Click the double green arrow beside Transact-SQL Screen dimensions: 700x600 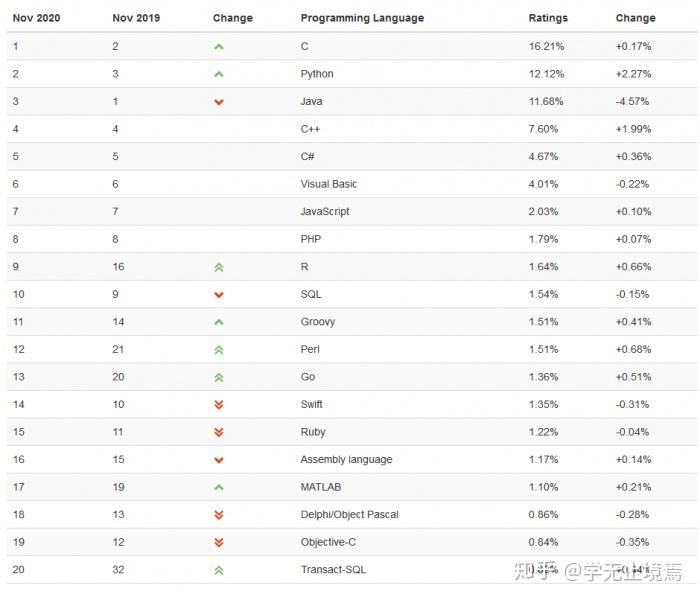click(219, 570)
